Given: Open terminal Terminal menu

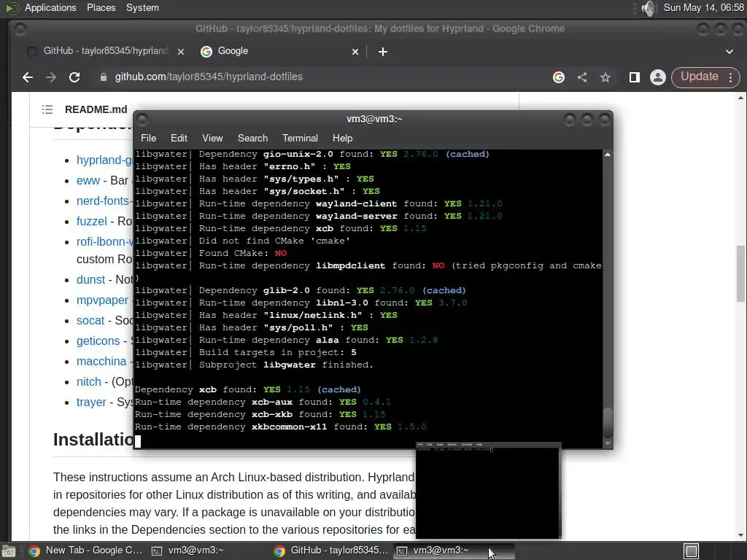Looking at the screenshot, I should coord(300,138).
